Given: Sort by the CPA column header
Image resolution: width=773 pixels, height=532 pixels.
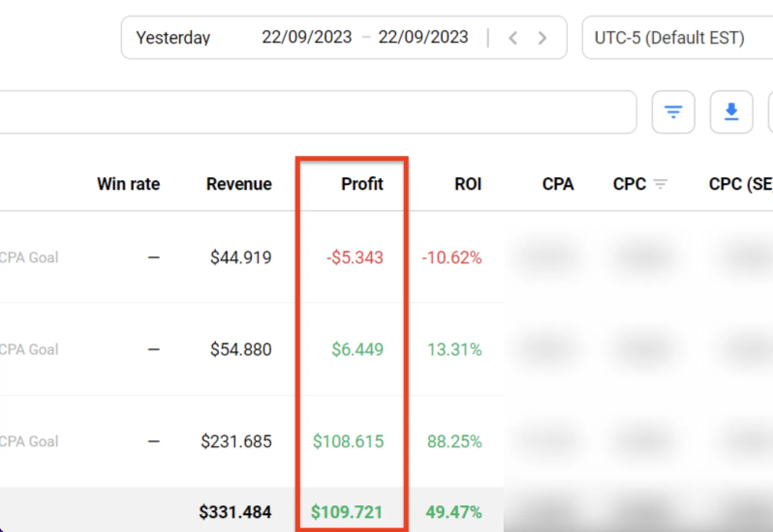Looking at the screenshot, I should pos(557,184).
